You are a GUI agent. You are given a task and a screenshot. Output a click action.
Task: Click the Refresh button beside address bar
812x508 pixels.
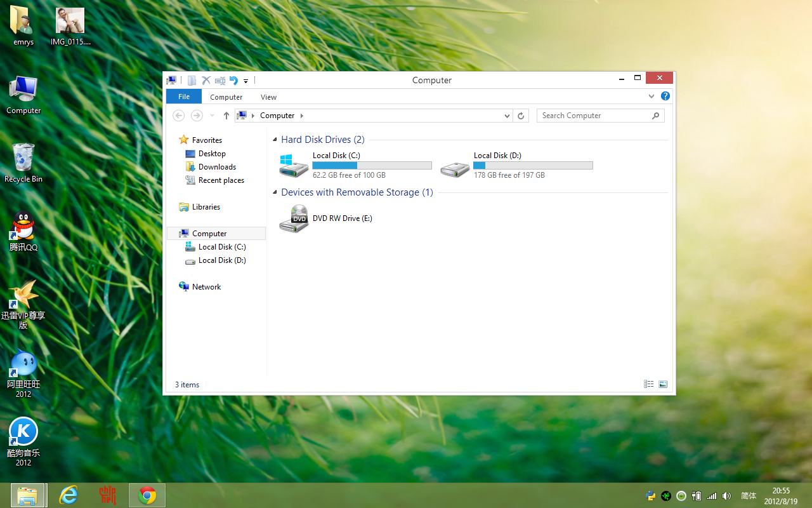(x=521, y=116)
